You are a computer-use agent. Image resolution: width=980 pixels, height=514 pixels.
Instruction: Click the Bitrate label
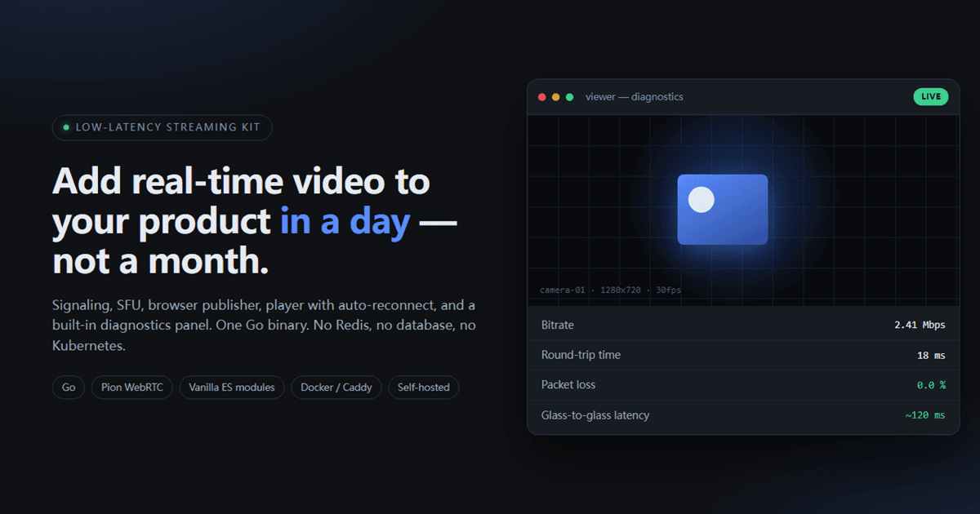(x=558, y=325)
